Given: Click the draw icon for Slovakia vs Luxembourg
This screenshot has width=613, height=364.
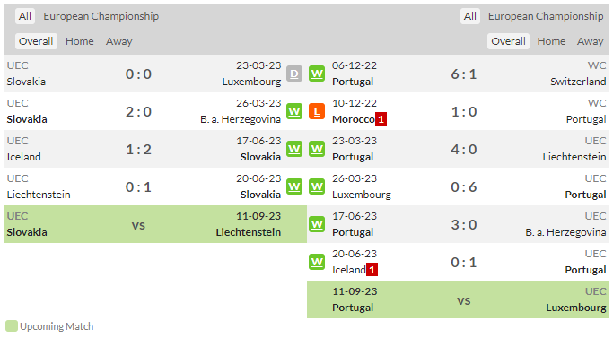Looking at the screenshot, I should (x=294, y=74).
